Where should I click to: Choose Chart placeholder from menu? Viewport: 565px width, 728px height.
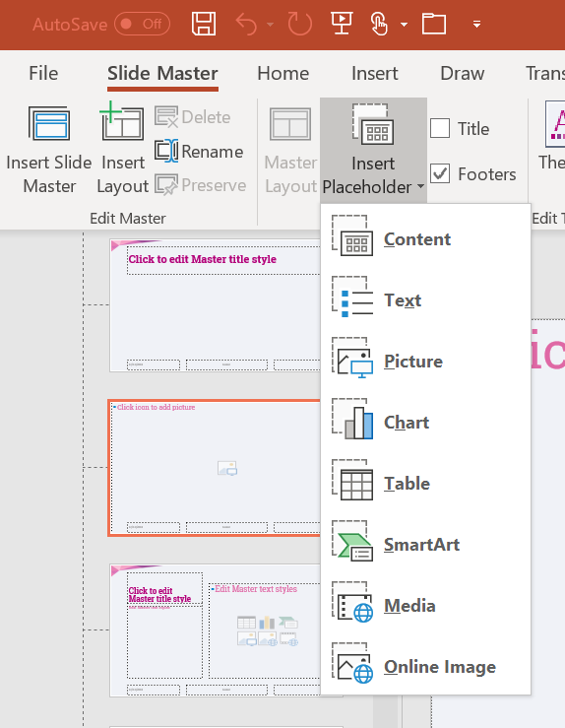click(x=425, y=419)
